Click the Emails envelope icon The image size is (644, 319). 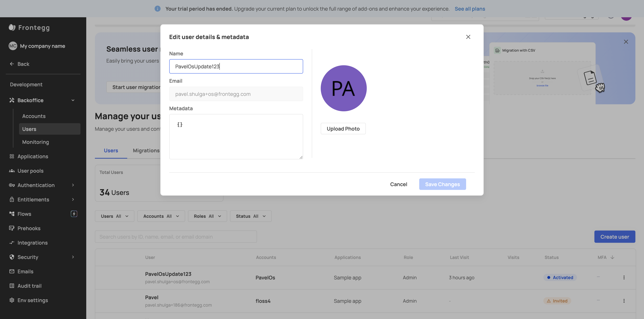pos(12,271)
